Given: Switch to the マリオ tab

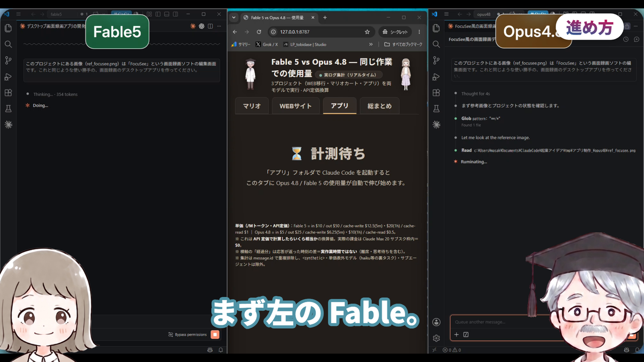Looking at the screenshot, I should coord(252,106).
